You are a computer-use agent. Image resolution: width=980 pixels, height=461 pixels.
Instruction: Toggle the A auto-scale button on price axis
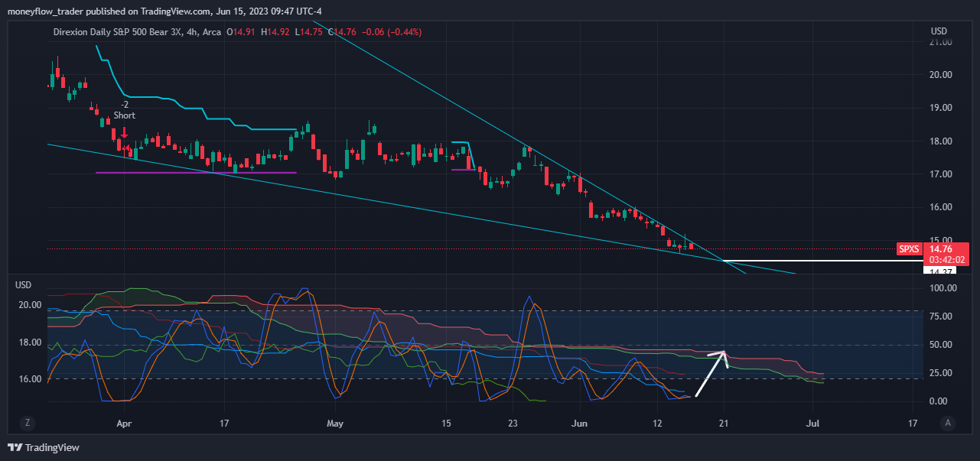(949, 422)
